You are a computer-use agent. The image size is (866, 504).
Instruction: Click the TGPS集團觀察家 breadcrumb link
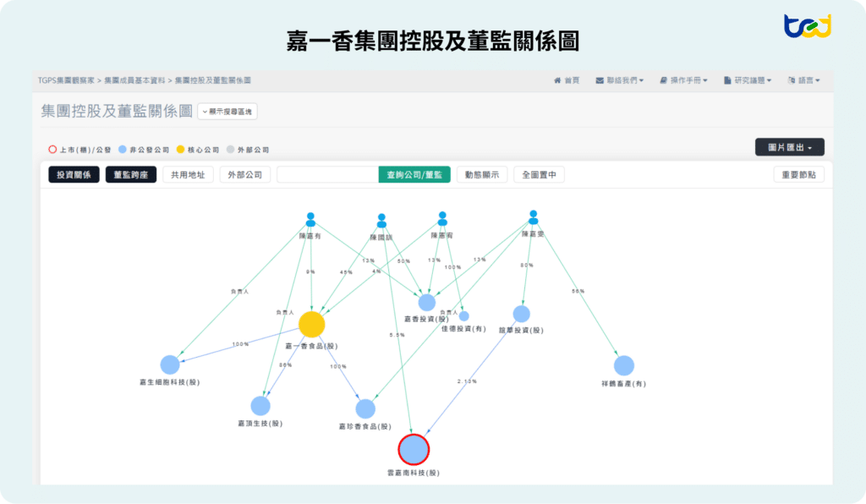tap(66, 80)
